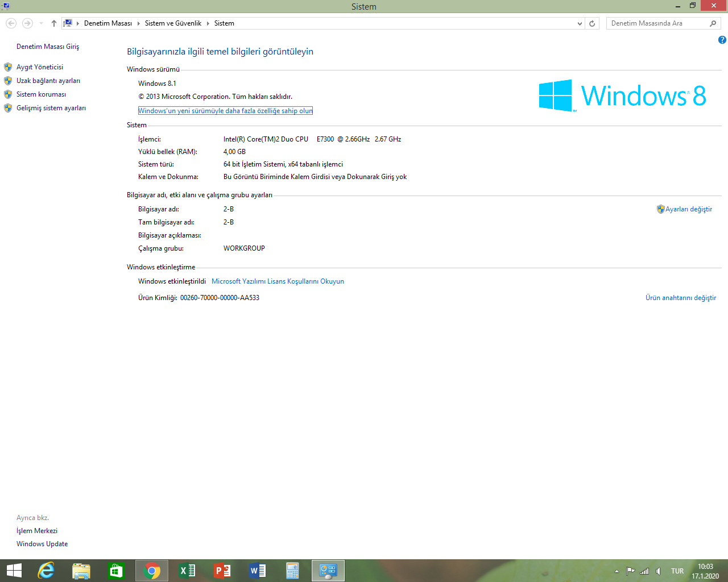The image size is (728, 582).
Task: Open the help question mark icon
Action: [722, 40]
